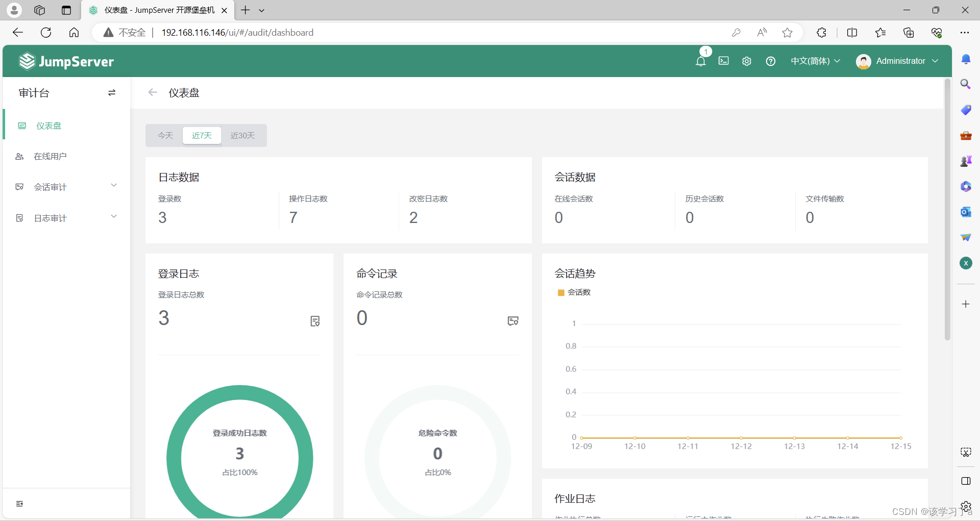980x521 pixels.
Task: Open split screen icon in browser toolbar
Action: pos(852,33)
